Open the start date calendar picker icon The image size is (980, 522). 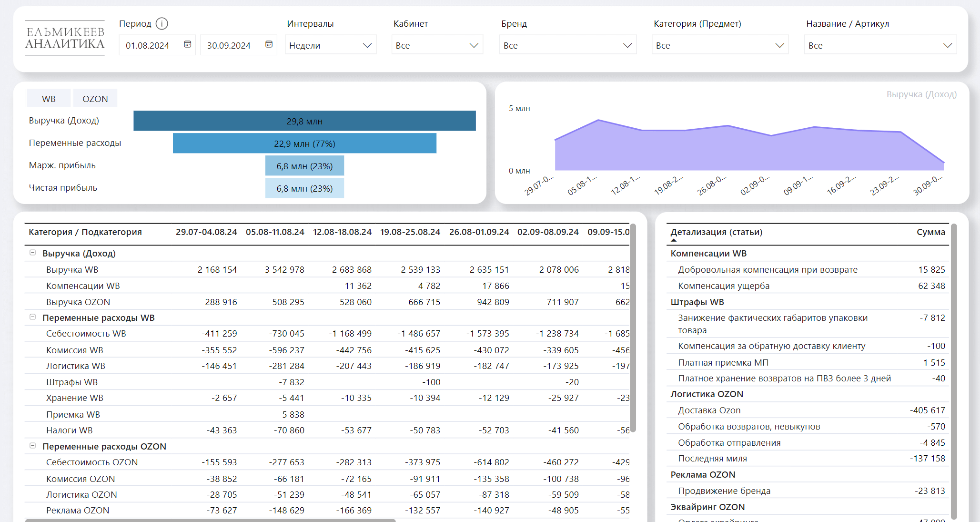(x=188, y=44)
